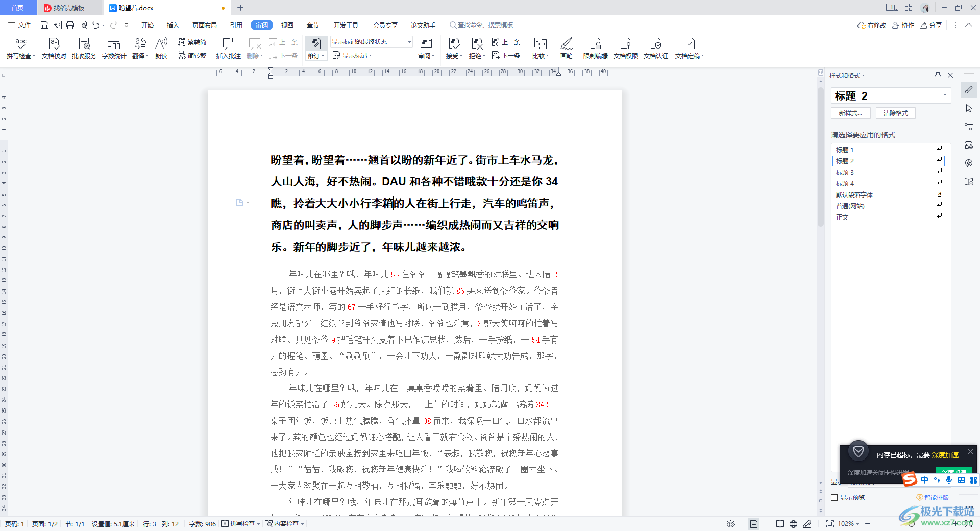
Task: Click the document authentication (文档认证) icon
Action: (x=656, y=48)
